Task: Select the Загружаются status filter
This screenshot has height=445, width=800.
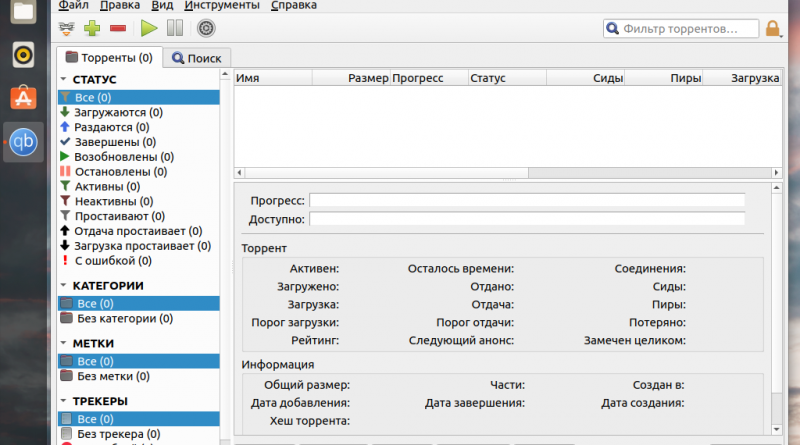Action: coord(118,113)
